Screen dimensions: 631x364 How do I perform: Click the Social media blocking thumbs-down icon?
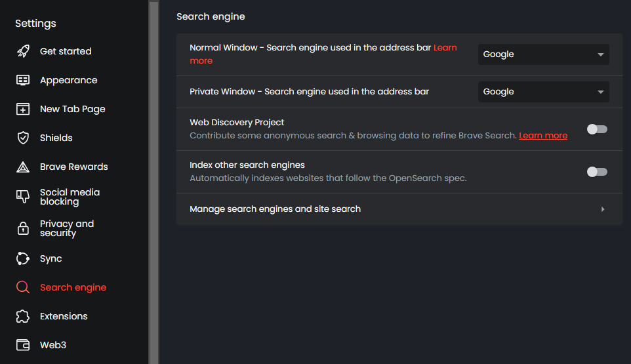(23, 197)
